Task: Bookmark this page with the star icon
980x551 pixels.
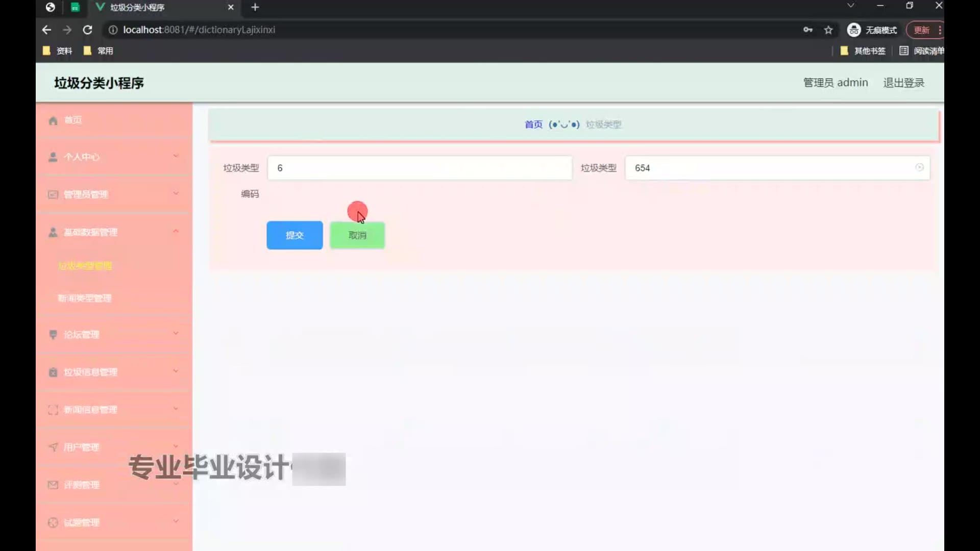Action: 828,30
